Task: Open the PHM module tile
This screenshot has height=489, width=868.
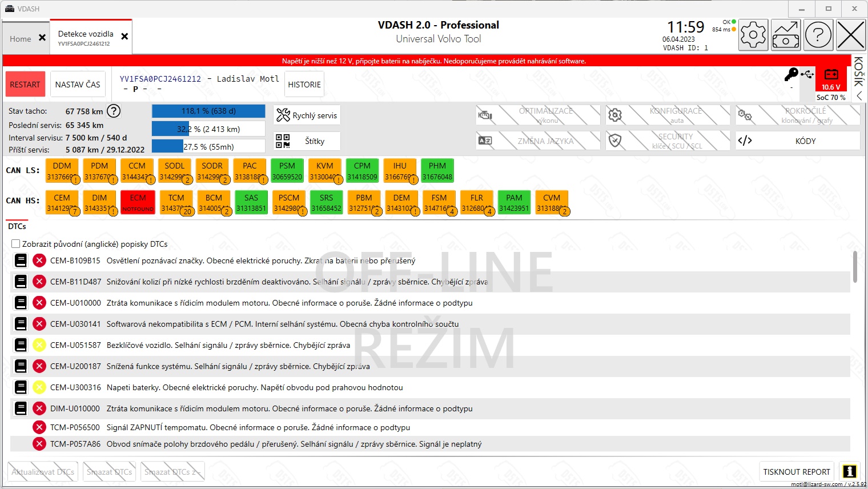Action: (x=437, y=171)
